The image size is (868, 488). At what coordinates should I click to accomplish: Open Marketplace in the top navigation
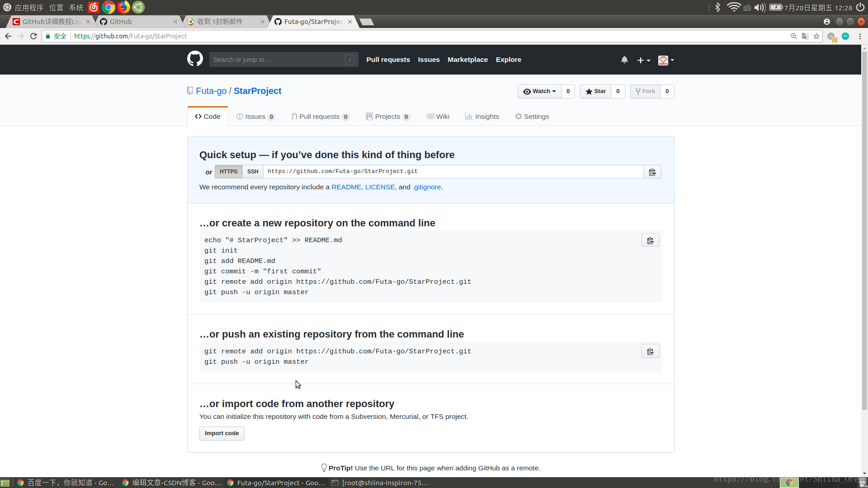[x=467, y=60]
